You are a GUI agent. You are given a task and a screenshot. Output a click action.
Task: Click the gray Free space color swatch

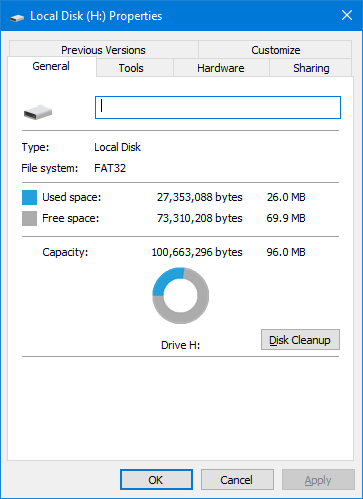click(29, 219)
